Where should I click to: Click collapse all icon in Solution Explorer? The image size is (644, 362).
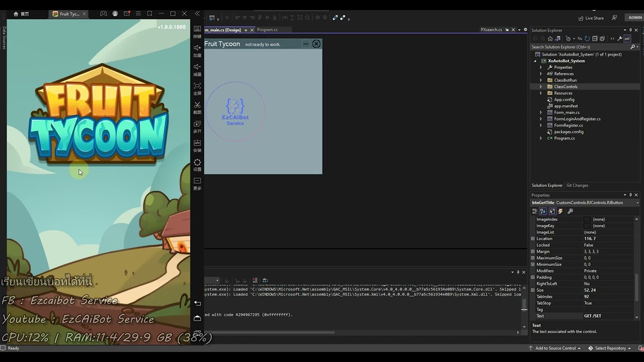[x=595, y=39]
